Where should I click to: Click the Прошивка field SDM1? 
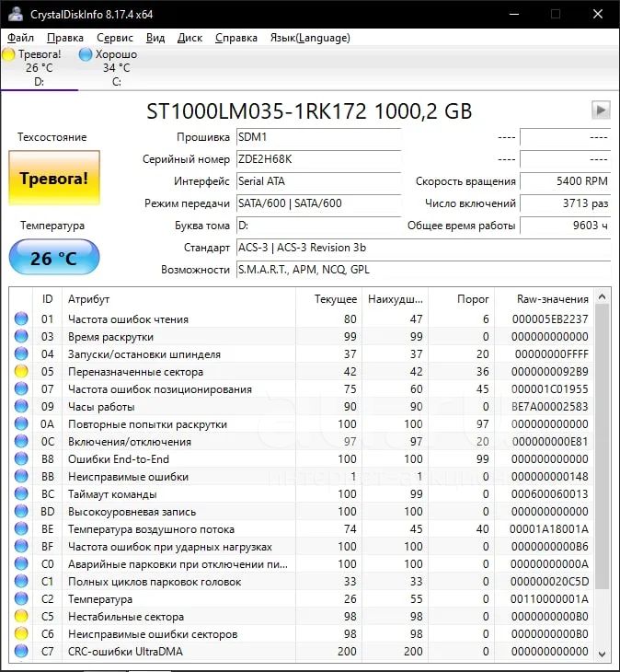(318, 137)
